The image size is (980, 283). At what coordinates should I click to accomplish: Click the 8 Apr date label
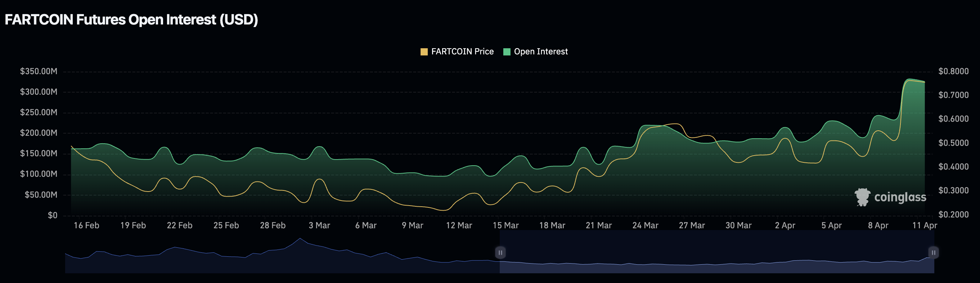(x=878, y=225)
